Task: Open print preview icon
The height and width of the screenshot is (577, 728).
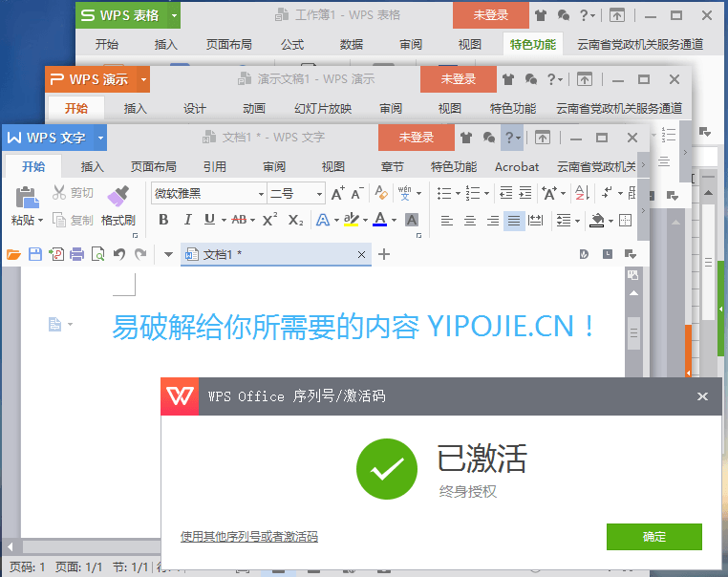Action: coord(98,254)
